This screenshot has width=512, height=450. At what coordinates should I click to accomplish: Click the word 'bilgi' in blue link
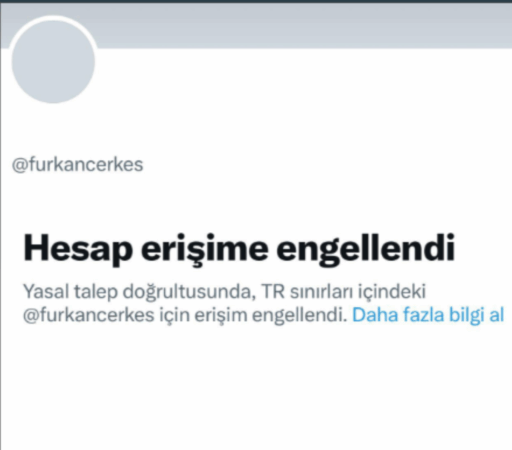[466, 315]
